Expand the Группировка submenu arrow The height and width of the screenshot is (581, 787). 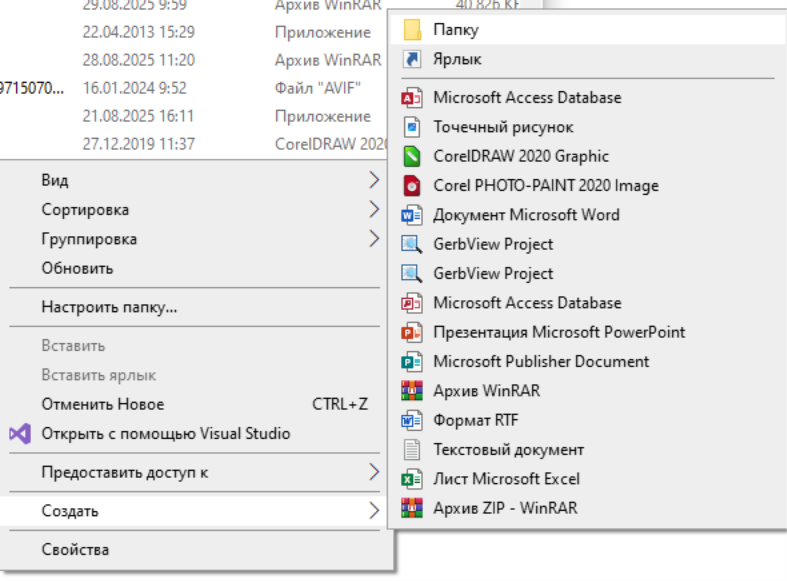coord(374,239)
